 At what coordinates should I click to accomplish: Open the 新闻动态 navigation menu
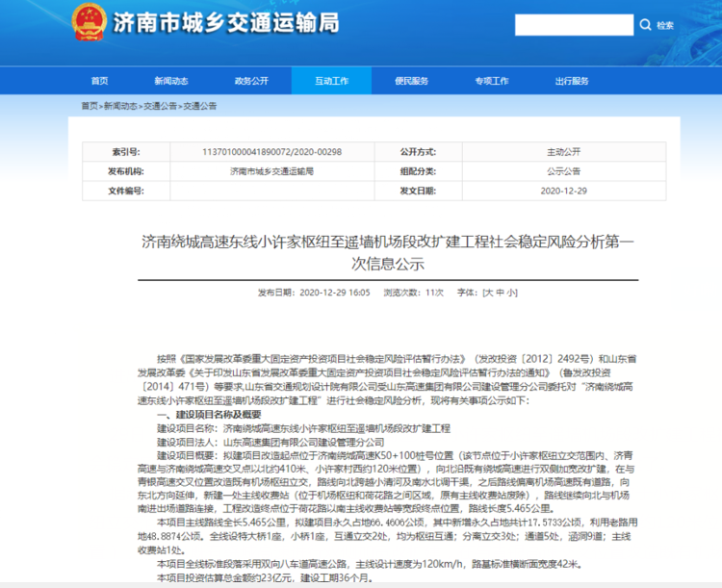170,81
